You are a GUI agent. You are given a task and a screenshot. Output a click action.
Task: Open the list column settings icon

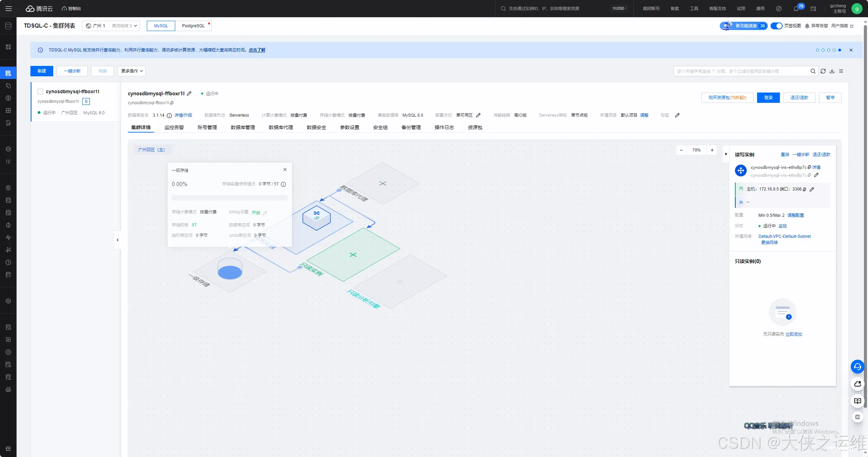click(x=841, y=71)
